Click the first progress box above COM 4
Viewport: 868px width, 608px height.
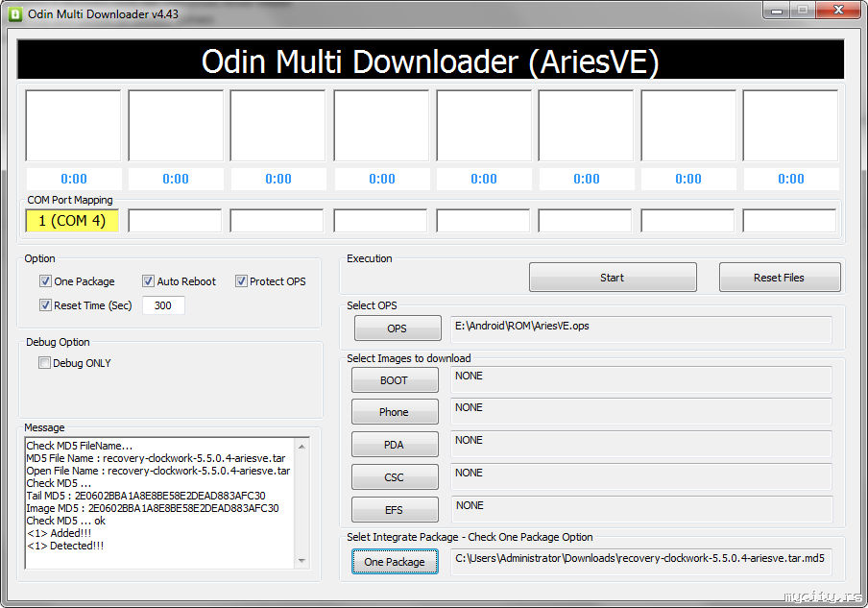pyautogui.click(x=73, y=126)
